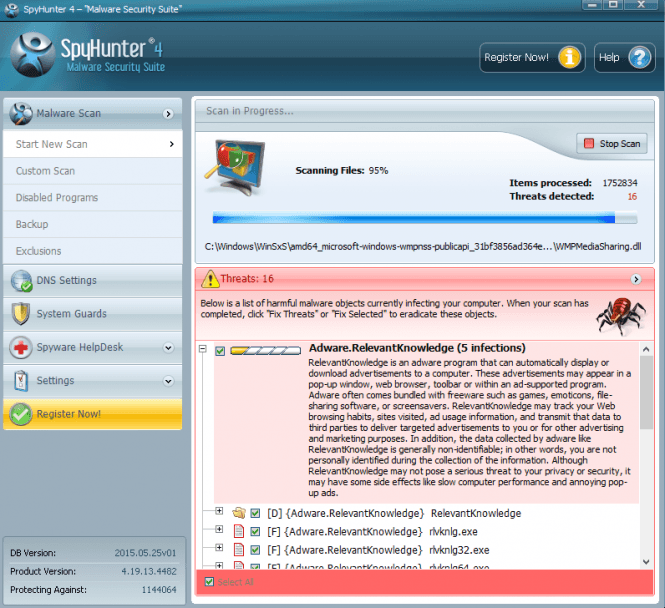Click the red square Stop Scan icon
Screen dimensions: 665x608
[x=589, y=143]
